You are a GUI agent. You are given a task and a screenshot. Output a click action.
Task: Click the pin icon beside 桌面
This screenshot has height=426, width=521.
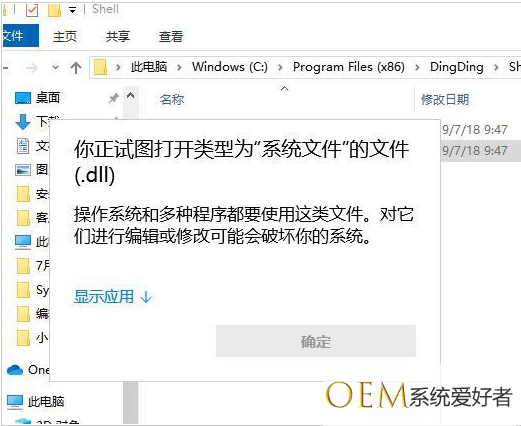coord(114,98)
